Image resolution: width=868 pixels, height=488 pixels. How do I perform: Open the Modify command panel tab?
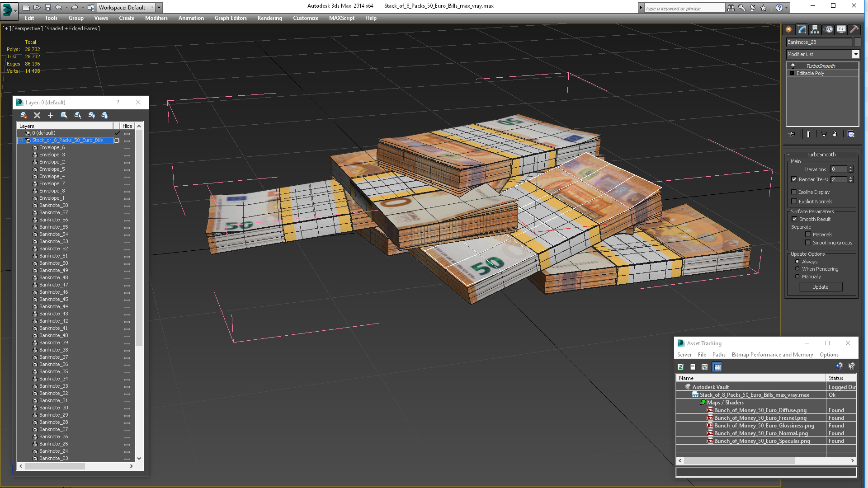pyautogui.click(x=802, y=29)
